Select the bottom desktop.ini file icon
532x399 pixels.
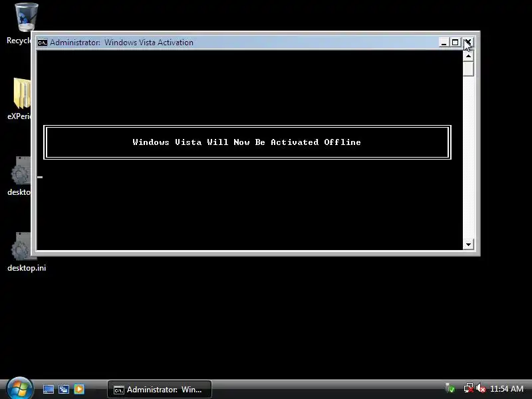pos(23,246)
